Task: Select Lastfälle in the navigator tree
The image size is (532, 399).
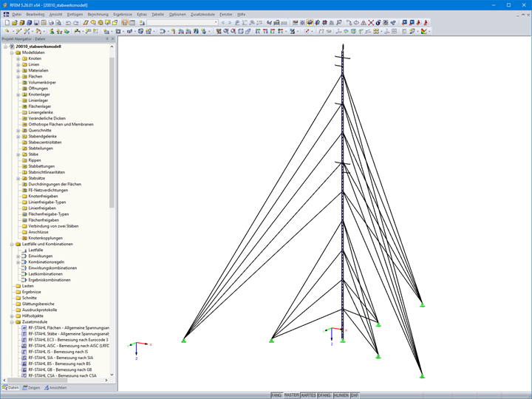Action: coord(35,250)
